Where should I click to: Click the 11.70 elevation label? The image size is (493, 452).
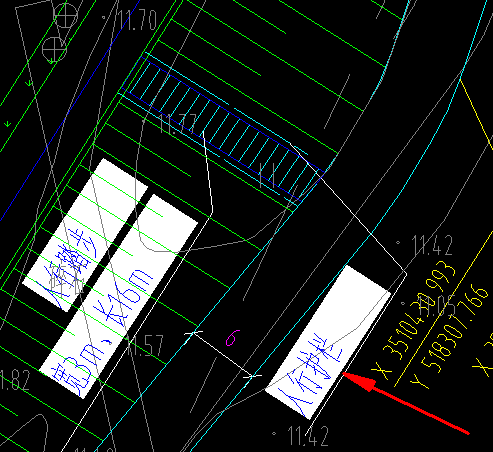click(x=137, y=21)
